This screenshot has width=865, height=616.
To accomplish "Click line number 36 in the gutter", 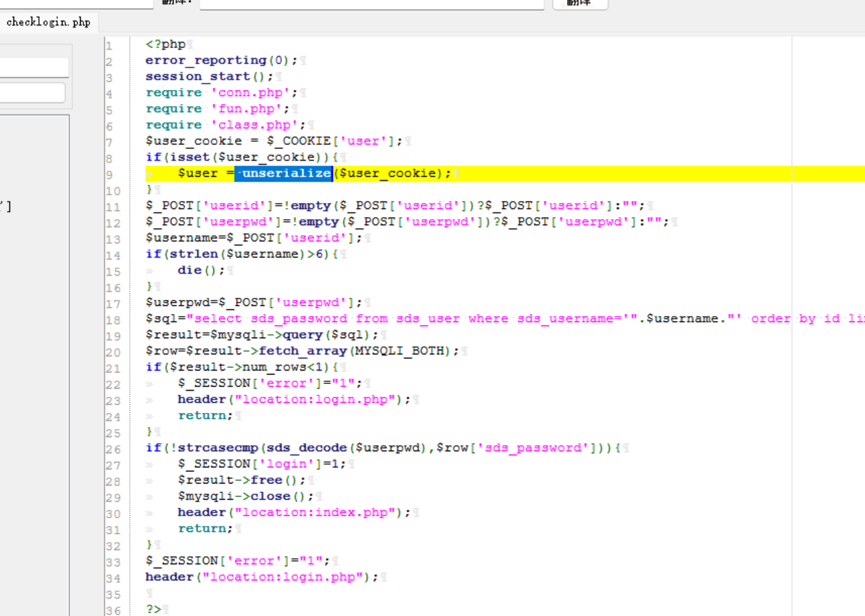I will (112, 611).
